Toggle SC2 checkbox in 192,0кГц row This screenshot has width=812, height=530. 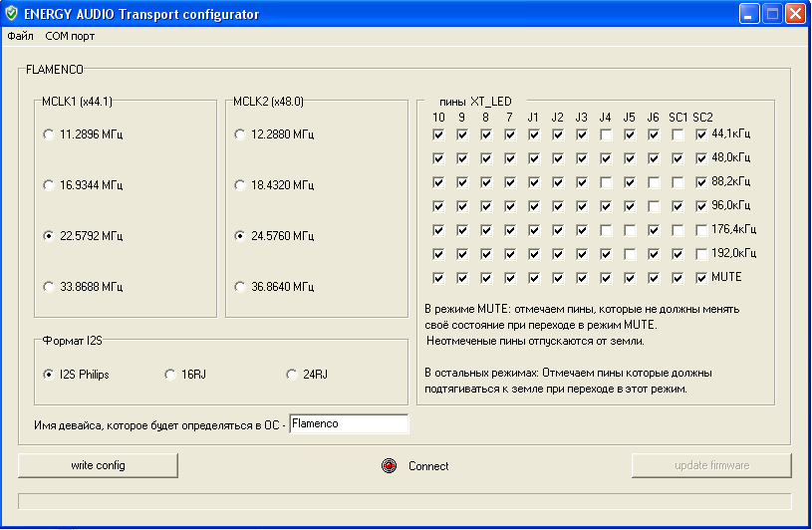[701, 254]
